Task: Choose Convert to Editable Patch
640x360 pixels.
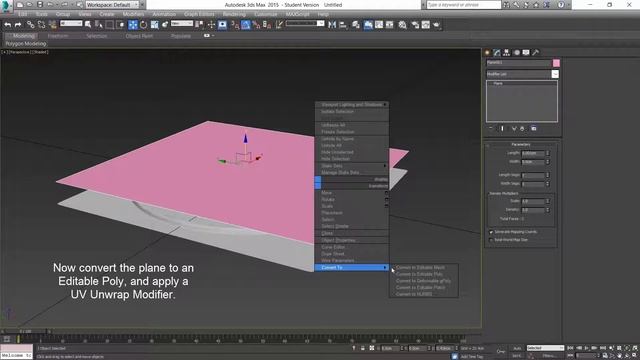Action: click(x=420, y=287)
